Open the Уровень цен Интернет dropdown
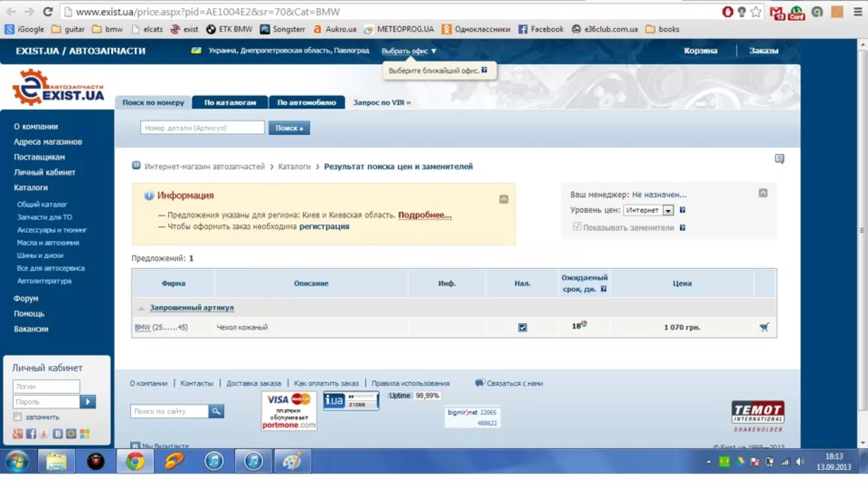Image resolution: width=868 pixels, height=489 pixels. (x=649, y=210)
